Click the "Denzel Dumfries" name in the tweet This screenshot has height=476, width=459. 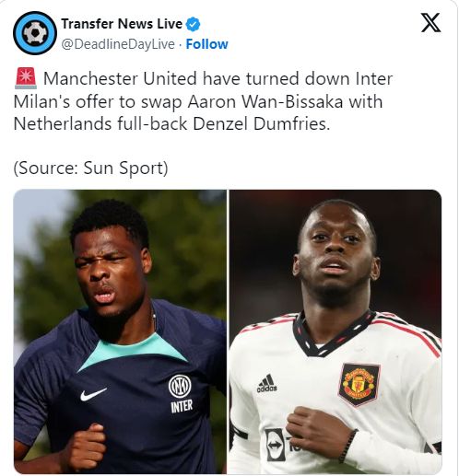(x=261, y=124)
